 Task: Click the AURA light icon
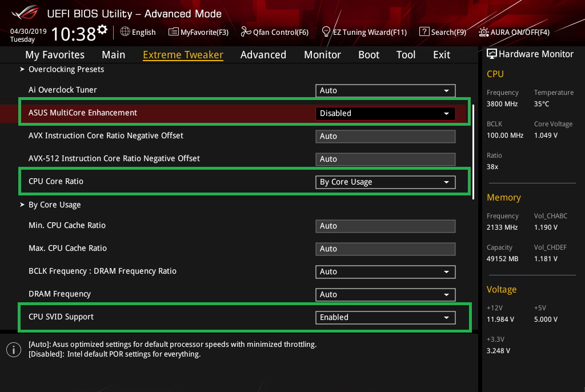(483, 32)
